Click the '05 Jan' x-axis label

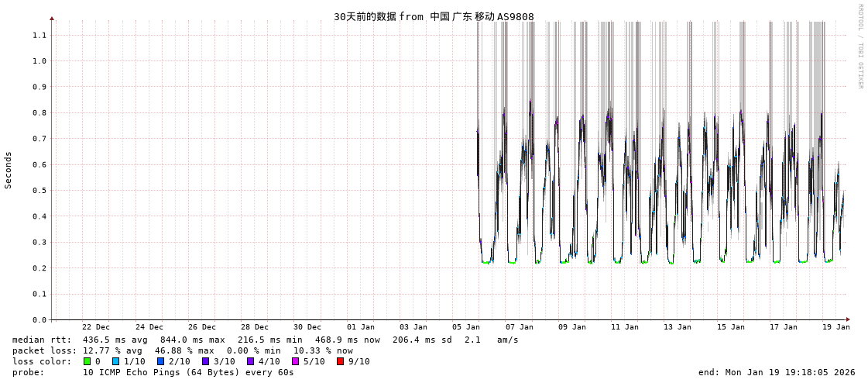[466, 327]
